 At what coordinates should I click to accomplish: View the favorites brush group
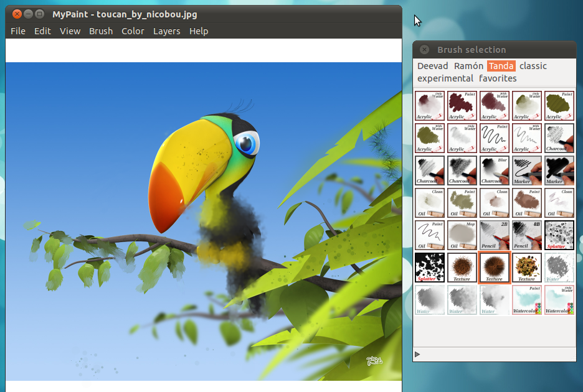498,78
